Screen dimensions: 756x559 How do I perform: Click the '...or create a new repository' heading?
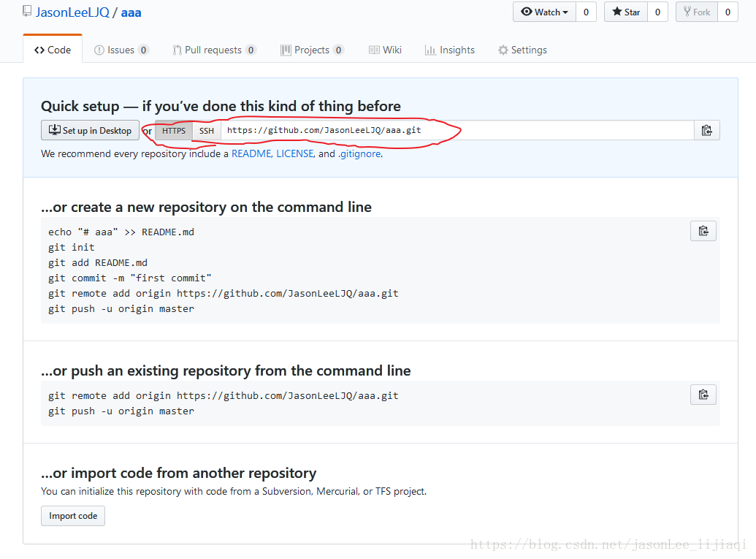click(207, 207)
